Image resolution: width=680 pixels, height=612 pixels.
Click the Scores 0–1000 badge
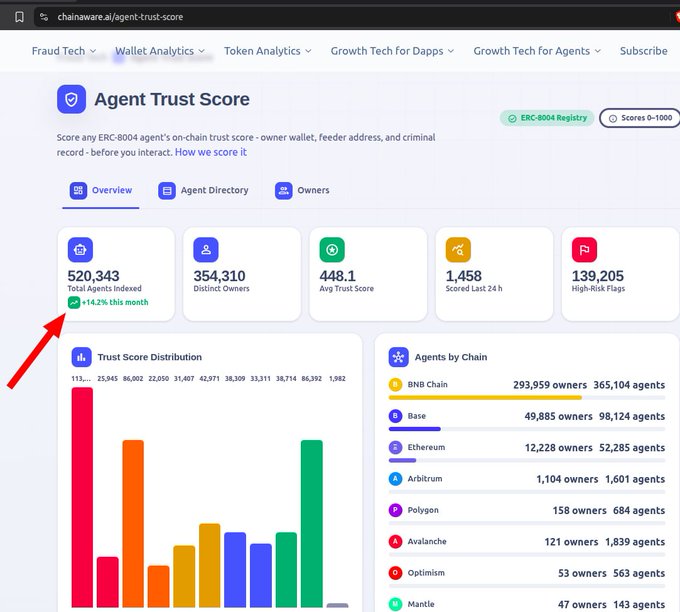point(640,118)
